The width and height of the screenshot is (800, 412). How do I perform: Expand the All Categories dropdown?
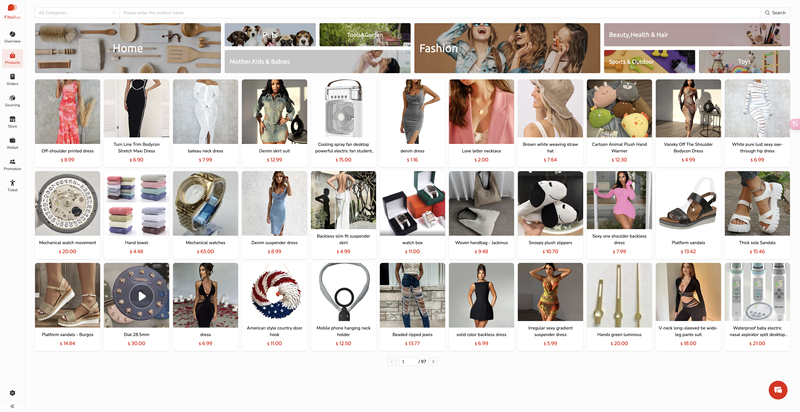77,13
